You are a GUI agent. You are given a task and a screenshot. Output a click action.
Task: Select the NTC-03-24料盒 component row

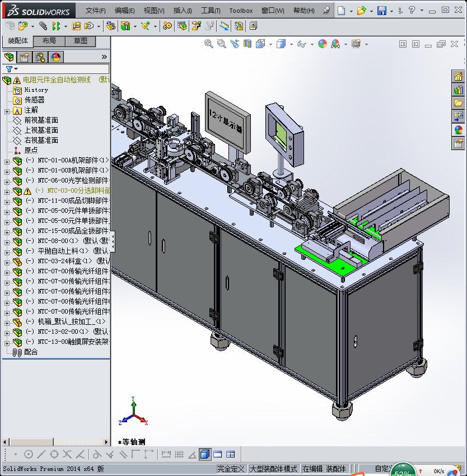pos(60,261)
